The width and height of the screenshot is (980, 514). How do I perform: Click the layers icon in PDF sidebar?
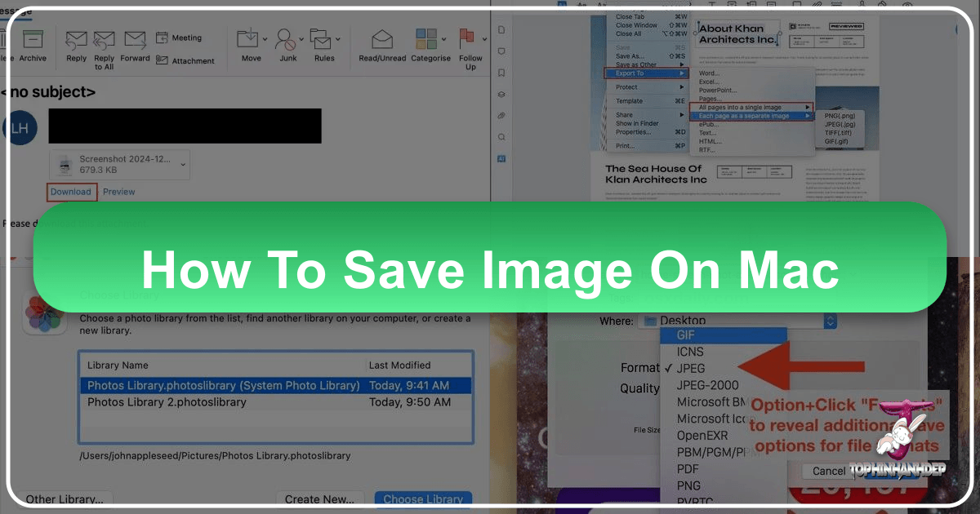[501, 94]
